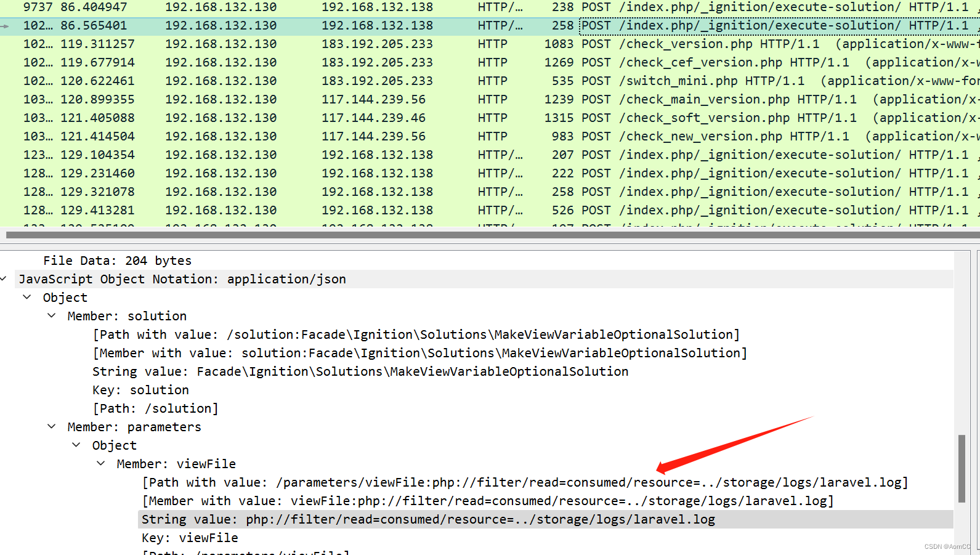
Task: Select the POST /check_soft_version.php packet
Action: click(490, 118)
